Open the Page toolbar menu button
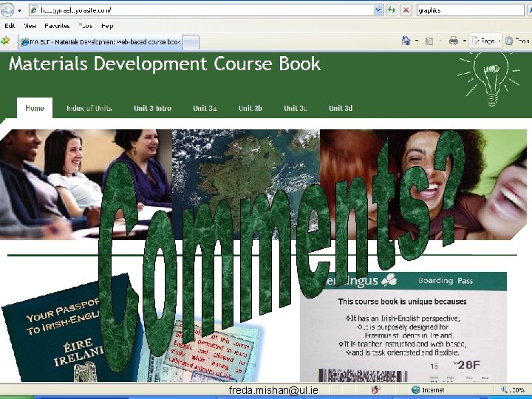532x399 pixels. (x=485, y=41)
